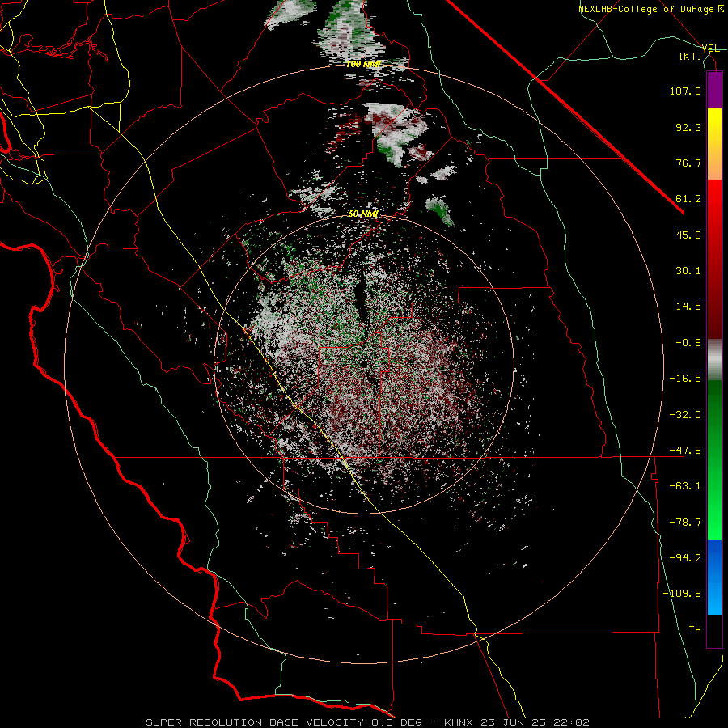Click the -109.8 velocity scale value
This screenshot has height=728, width=728.
pos(682,594)
